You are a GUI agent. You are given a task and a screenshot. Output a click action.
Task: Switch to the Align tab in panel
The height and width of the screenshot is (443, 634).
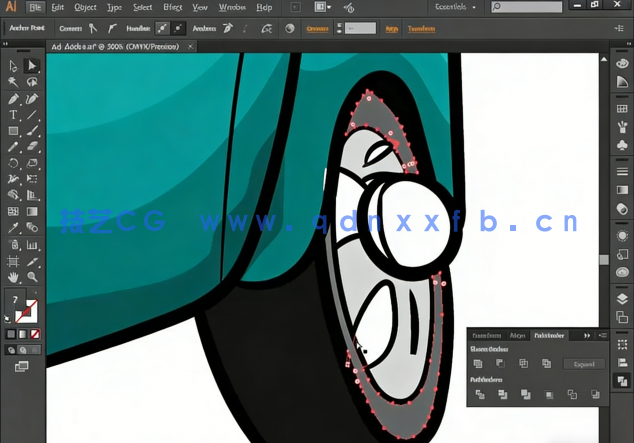click(x=517, y=335)
